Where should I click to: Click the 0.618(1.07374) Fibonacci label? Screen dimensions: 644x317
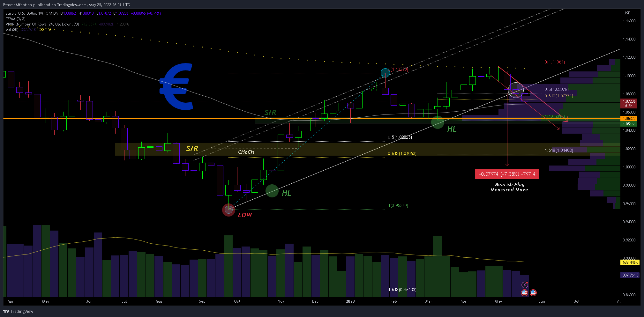tap(559, 96)
